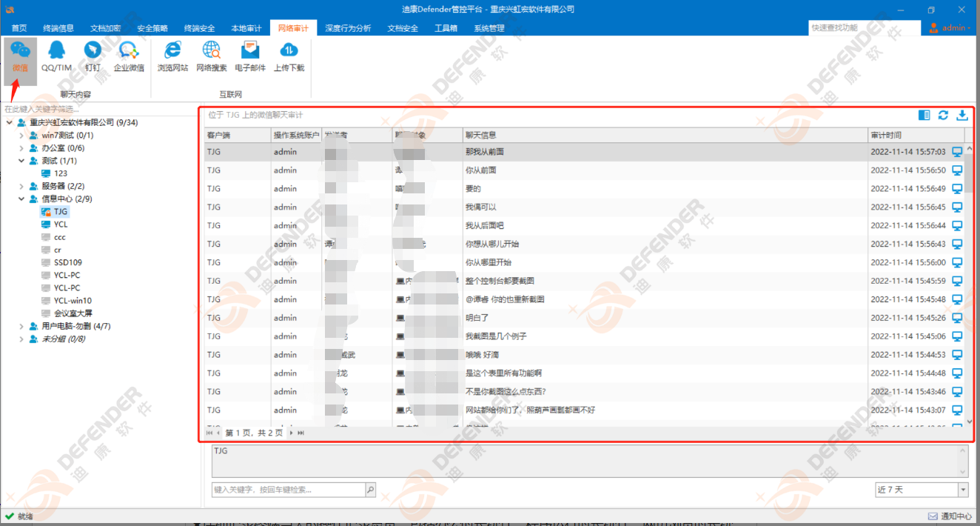
Task: Switch to the 深度行为分析 tab
Action: click(348, 28)
